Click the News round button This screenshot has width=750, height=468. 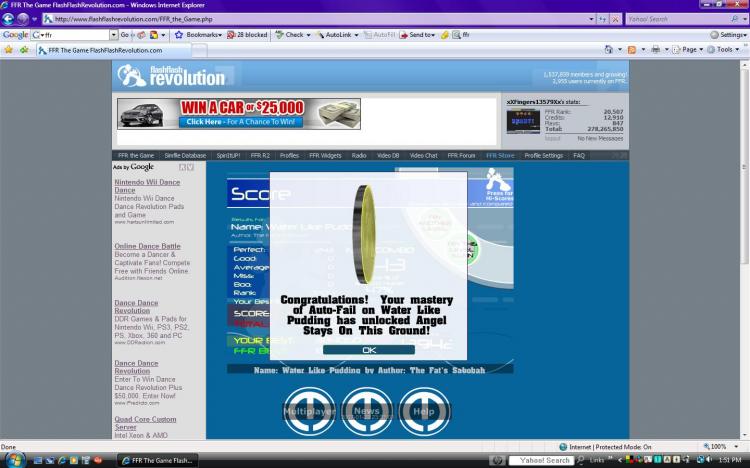point(367,412)
